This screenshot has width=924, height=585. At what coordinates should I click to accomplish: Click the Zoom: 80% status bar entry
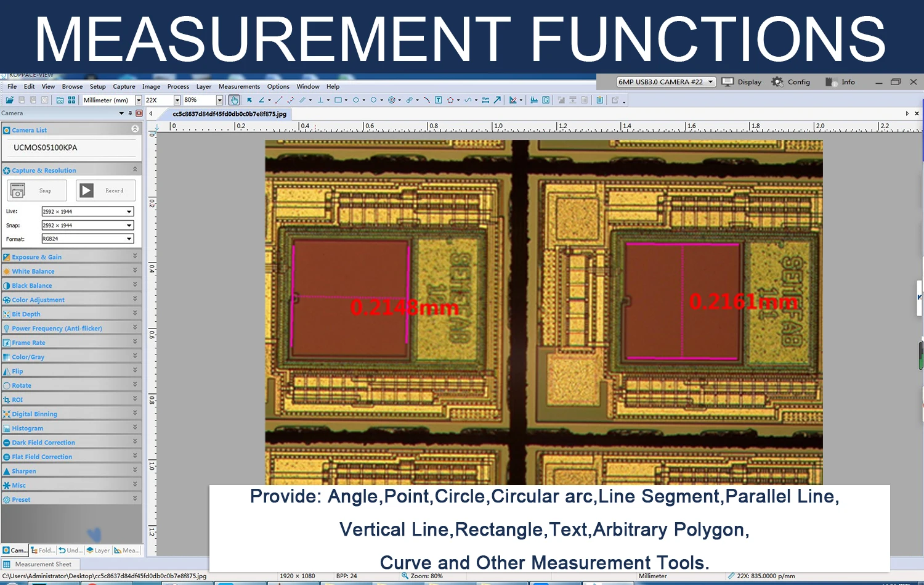[422, 576]
